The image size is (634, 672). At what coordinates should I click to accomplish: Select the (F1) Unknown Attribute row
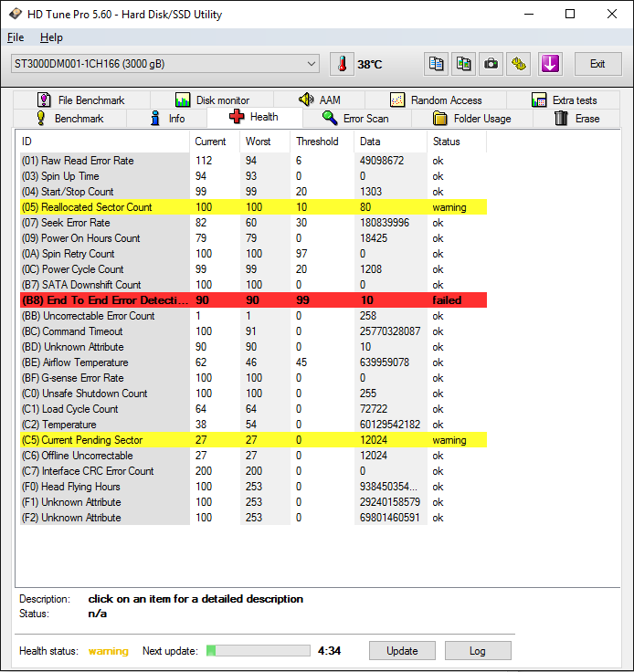point(253,502)
